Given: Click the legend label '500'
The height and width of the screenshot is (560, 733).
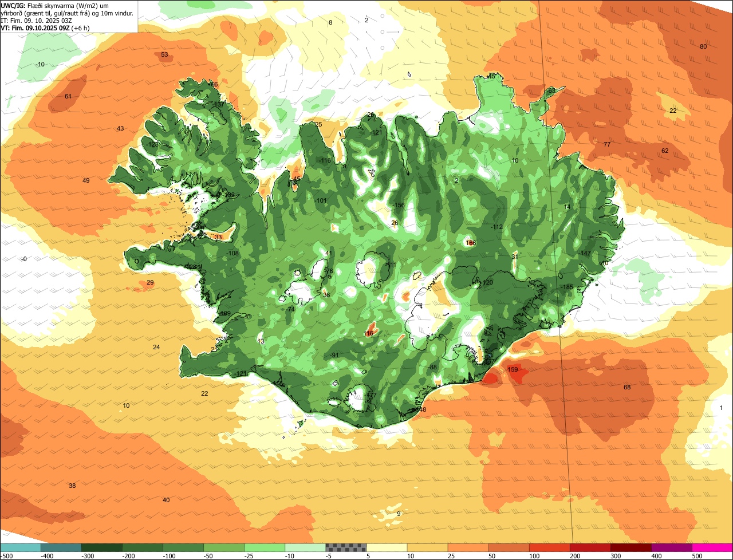Looking at the screenshot, I should pyautogui.click(x=697, y=555).
